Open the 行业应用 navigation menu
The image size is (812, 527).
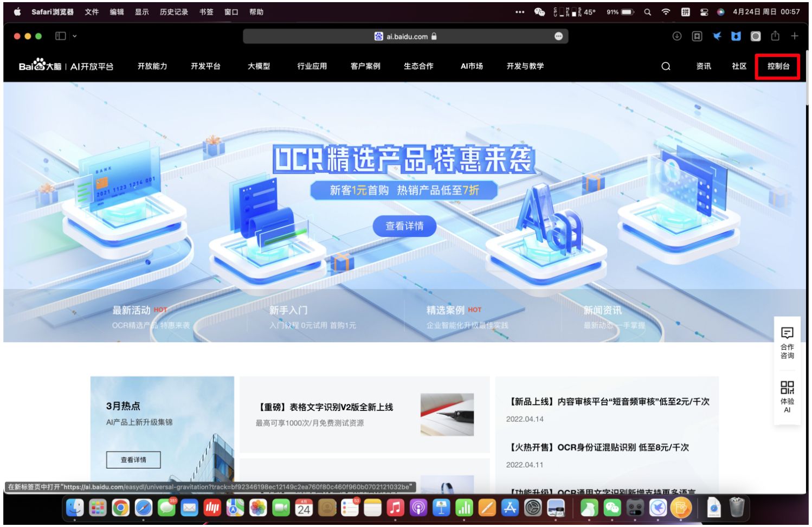click(x=312, y=66)
